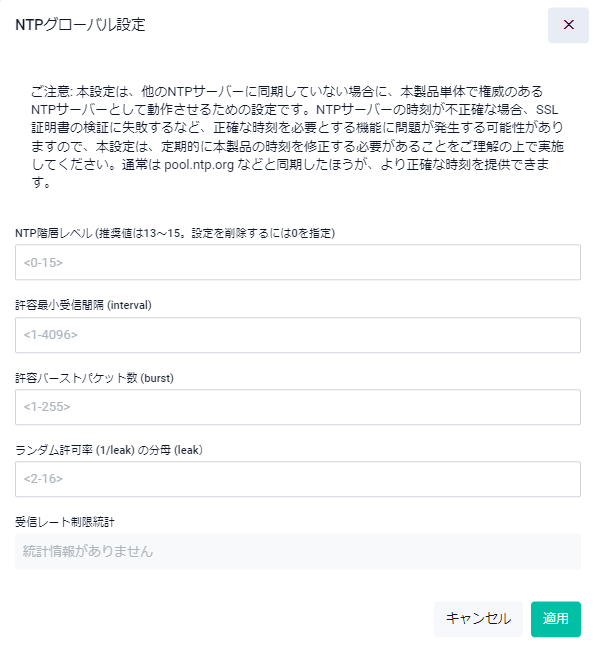Click the 許容バーストパケット数 (burst) label
The width and height of the screenshot is (595, 652).
[94, 378]
